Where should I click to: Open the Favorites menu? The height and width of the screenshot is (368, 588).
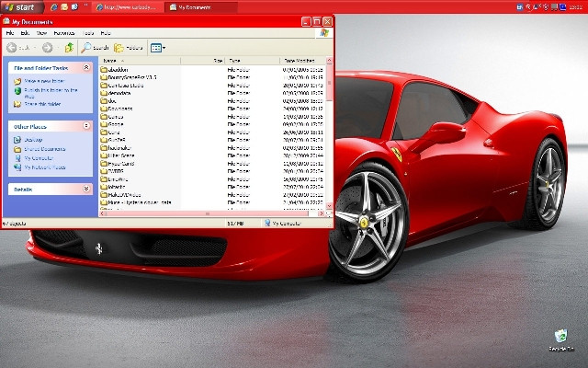point(64,33)
